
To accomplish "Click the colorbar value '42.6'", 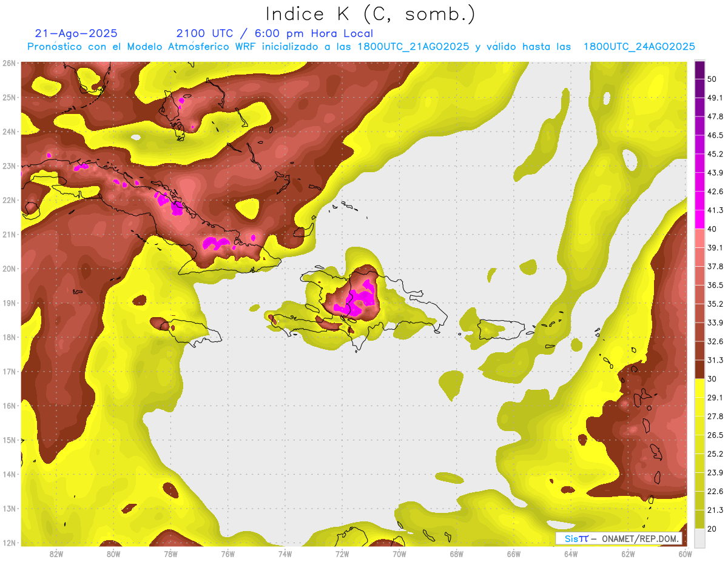I will [x=715, y=192].
